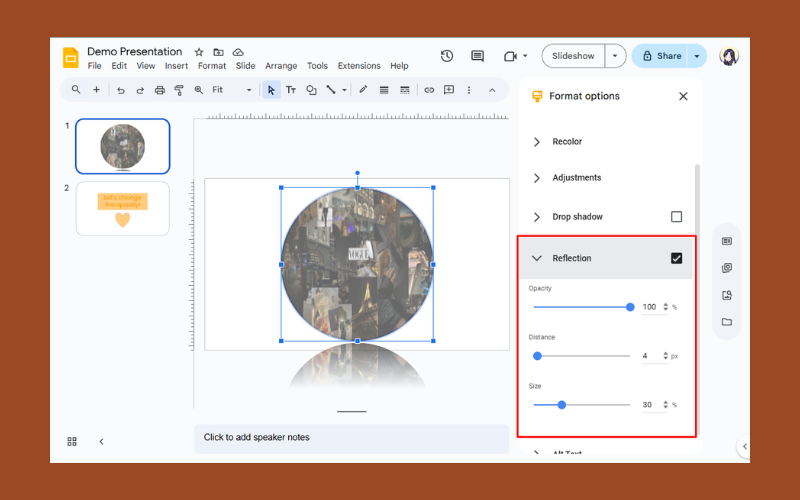Open the Tools menu
The height and width of the screenshot is (500, 800).
tap(317, 66)
